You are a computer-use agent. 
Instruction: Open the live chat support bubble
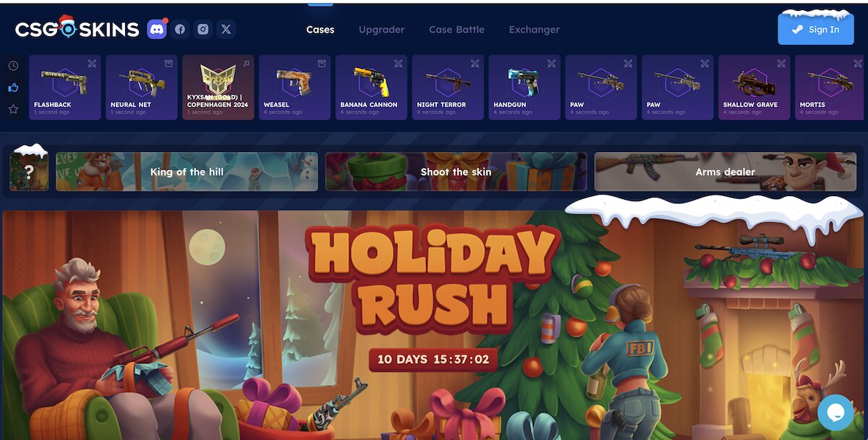click(835, 412)
